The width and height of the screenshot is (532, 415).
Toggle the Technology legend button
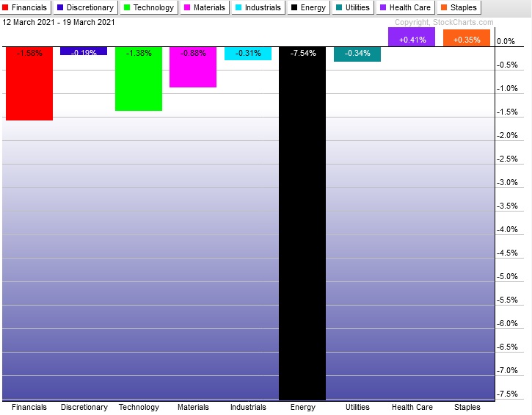(149, 7)
